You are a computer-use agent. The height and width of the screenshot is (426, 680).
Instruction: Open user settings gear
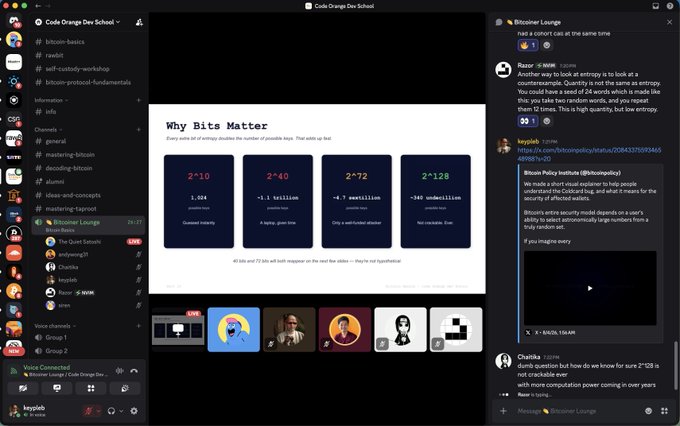coord(134,410)
